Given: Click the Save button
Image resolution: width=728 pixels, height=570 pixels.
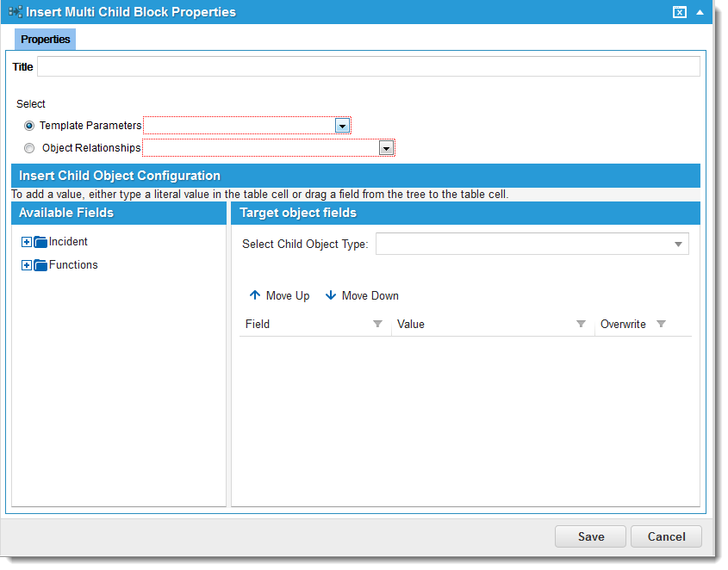Looking at the screenshot, I should (x=590, y=536).
